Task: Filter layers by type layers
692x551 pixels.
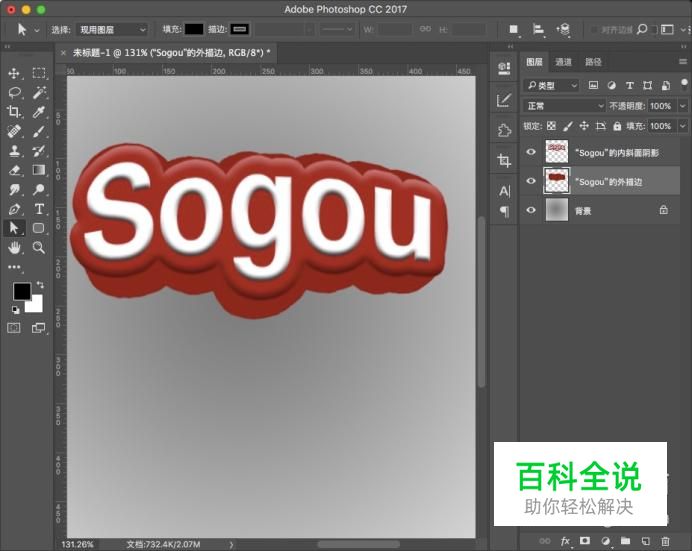Action: [629, 85]
